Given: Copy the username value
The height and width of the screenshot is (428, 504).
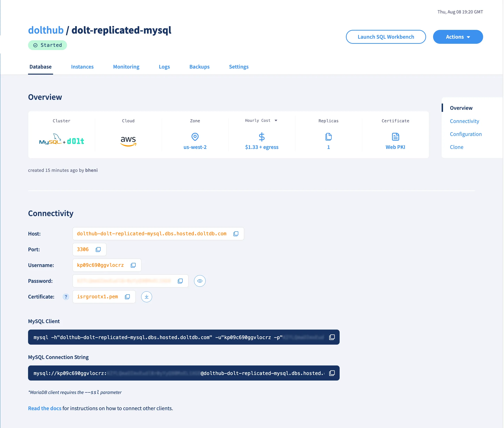Looking at the screenshot, I should 133,265.
